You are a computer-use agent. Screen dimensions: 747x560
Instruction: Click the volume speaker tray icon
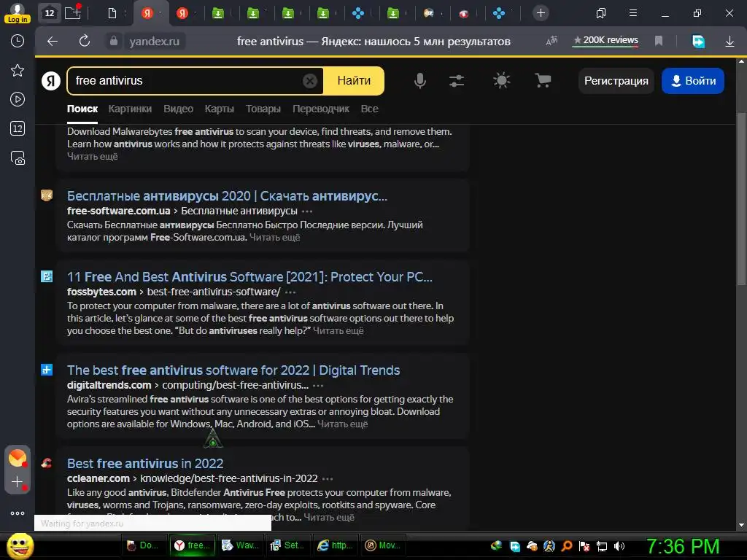click(x=619, y=546)
